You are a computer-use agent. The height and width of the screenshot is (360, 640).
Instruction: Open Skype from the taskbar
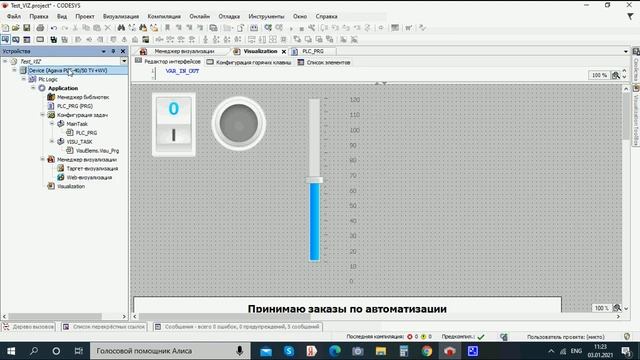coord(289,351)
